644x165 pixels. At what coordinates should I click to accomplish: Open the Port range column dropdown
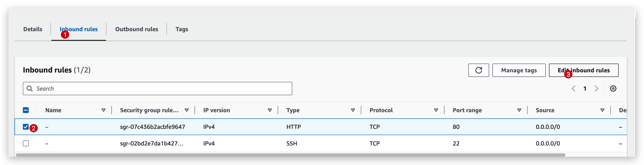tap(519, 110)
